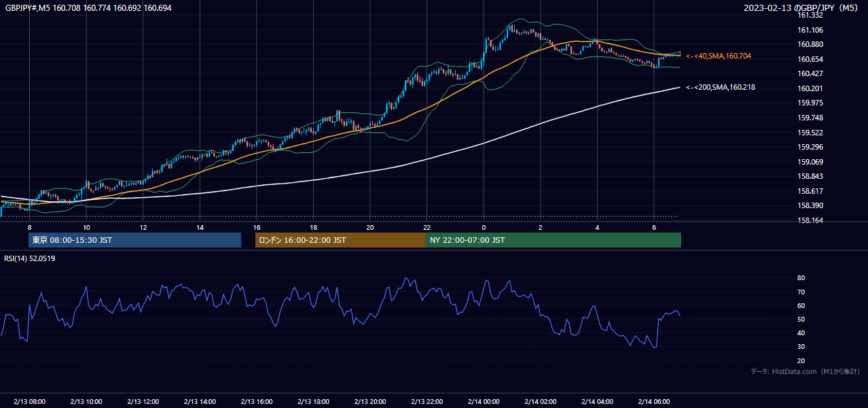Click the RSI axis level 30

click(801, 347)
